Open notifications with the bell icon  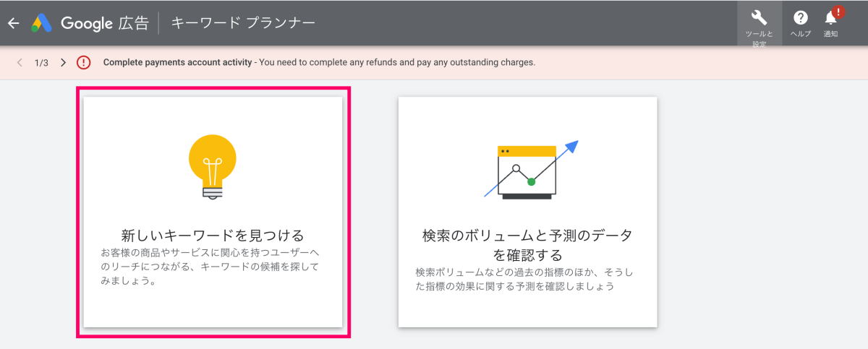click(x=830, y=18)
